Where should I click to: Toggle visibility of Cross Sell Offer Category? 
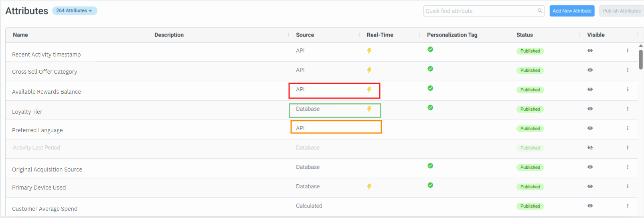(x=590, y=70)
